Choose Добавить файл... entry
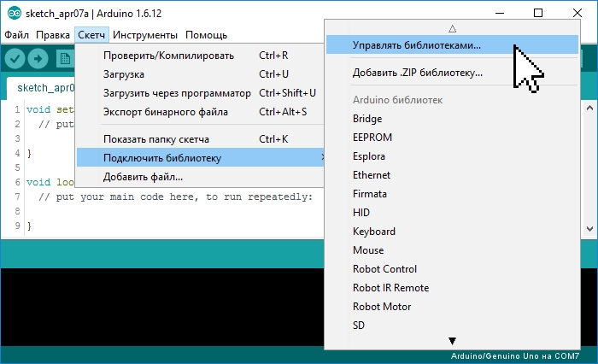598x364 pixels. click(x=200, y=177)
